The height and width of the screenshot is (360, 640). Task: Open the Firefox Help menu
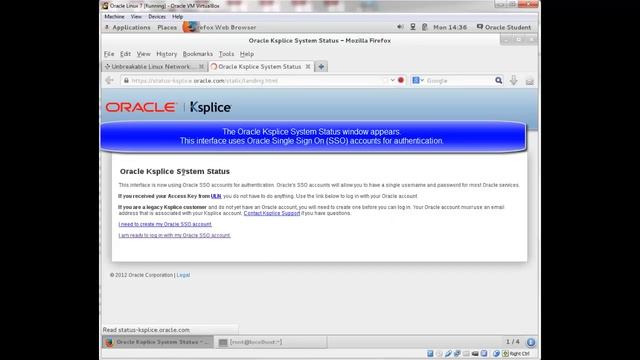247,54
